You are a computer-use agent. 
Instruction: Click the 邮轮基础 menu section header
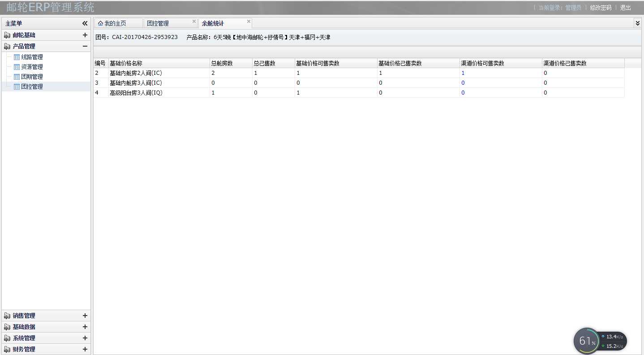pyautogui.click(x=46, y=35)
